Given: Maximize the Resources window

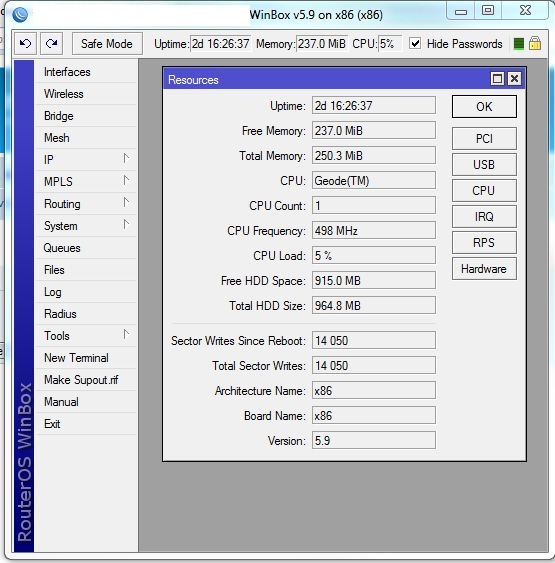Looking at the screenshot, I should (497, 78).
